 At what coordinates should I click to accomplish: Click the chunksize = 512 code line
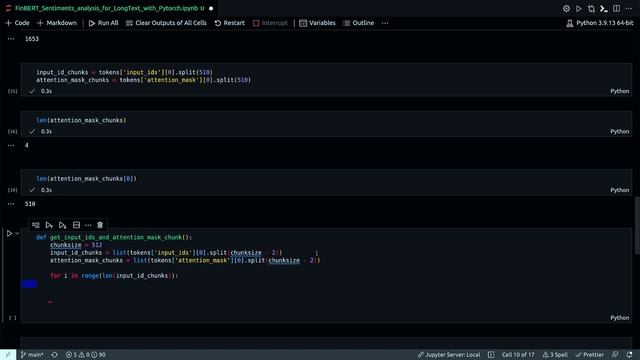[x=76, y=245]
